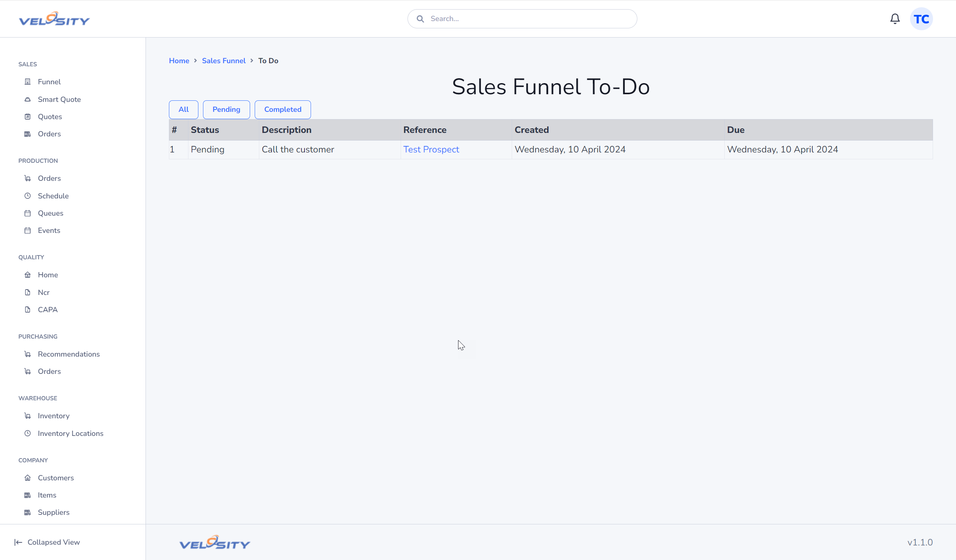This screenshot has height=560, width=956.
Task: Click the collapse arrow icon beside Collapsed View
Action: pos(18,542)
